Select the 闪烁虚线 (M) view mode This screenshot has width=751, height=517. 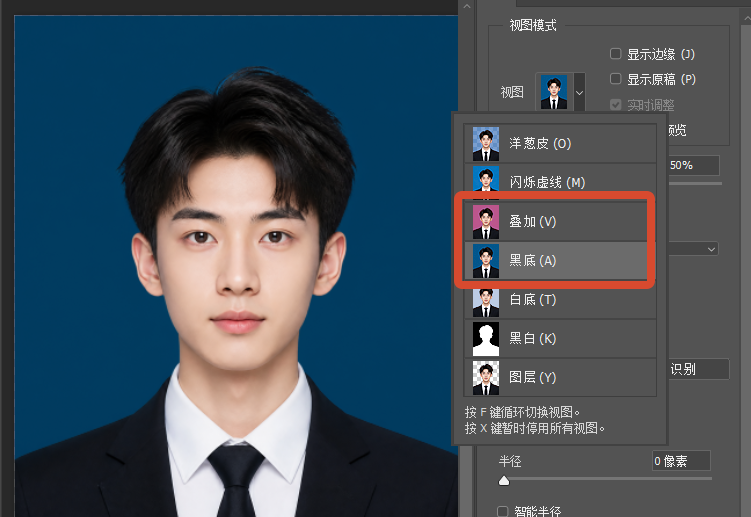point(560,182)
